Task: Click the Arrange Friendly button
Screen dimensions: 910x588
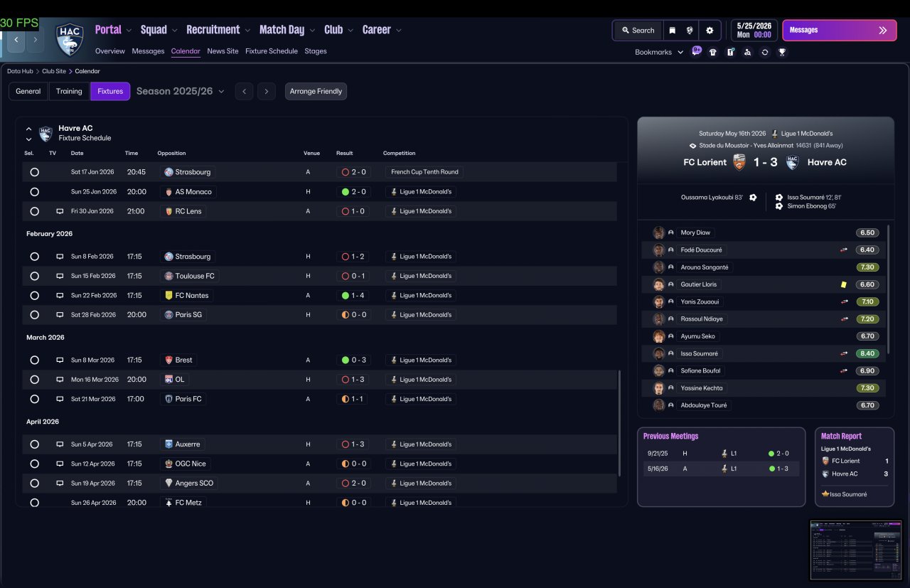Action: (x=316, y=91)
